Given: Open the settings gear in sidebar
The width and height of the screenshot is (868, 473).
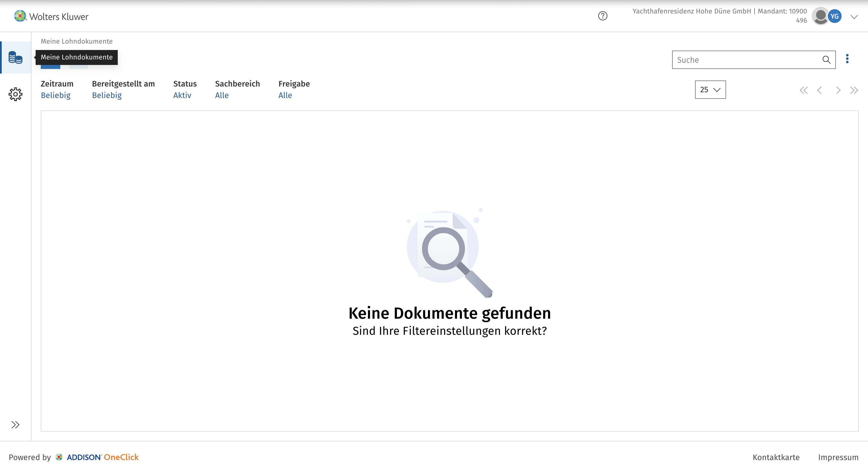Looking at the screenshot, I should 16,94.
